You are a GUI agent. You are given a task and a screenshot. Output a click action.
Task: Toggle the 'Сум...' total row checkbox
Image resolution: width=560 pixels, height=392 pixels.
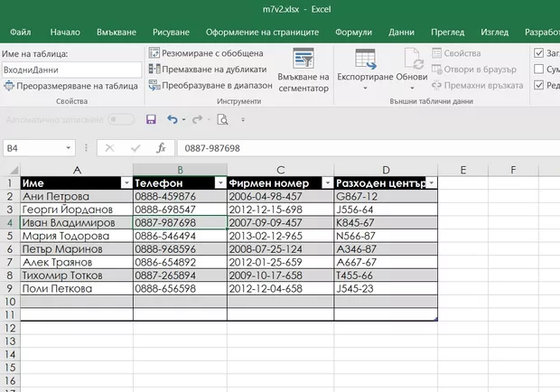point(539,69)
